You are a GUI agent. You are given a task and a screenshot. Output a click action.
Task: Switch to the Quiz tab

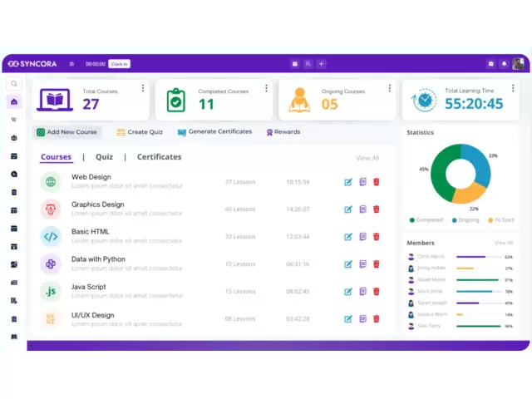tap(104, 157)
